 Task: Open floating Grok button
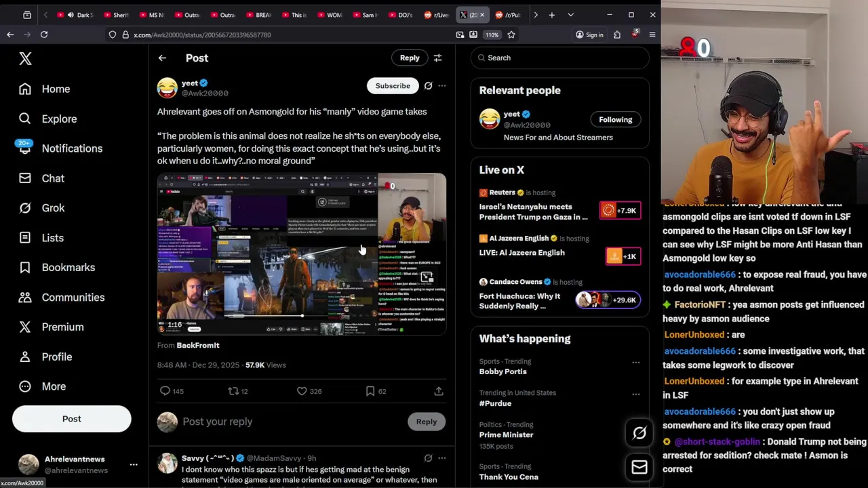pyautogui.click(x=639, y=434)
